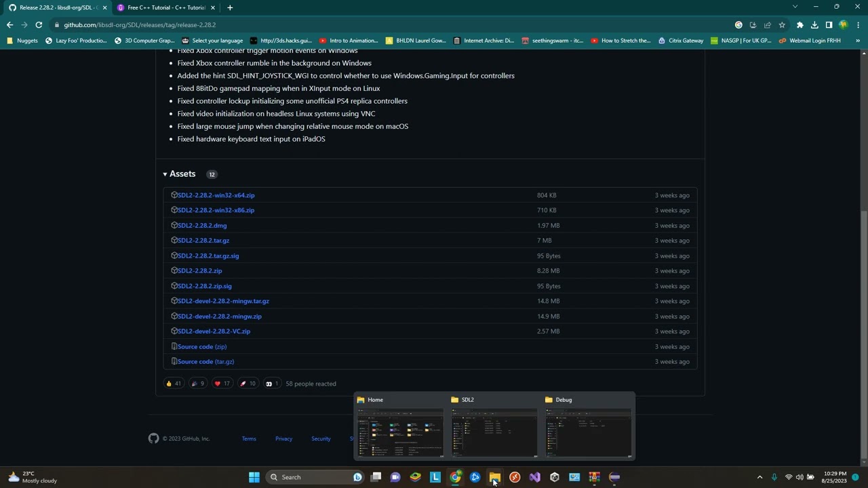The width and height of the screenshot is (868, 488).
Task: Click the tada reaction with 9
Action: 197,384
